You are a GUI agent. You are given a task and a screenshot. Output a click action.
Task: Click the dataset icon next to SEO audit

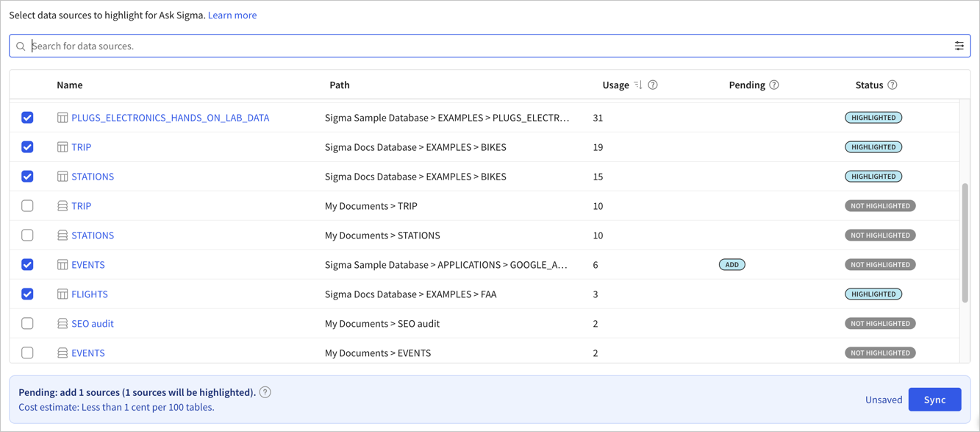62,323
